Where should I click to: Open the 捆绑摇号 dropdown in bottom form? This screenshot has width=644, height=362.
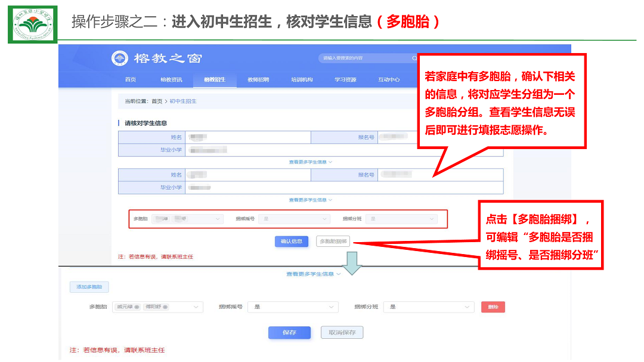(x=292, y=307)
